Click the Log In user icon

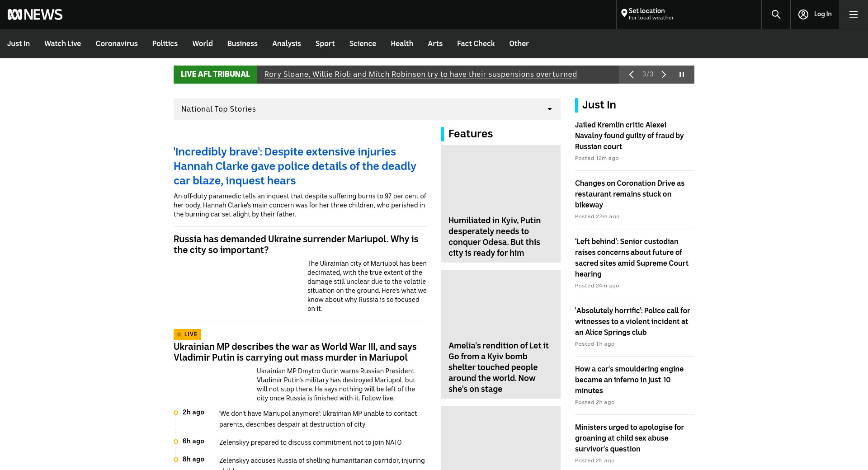click(803, 14)
